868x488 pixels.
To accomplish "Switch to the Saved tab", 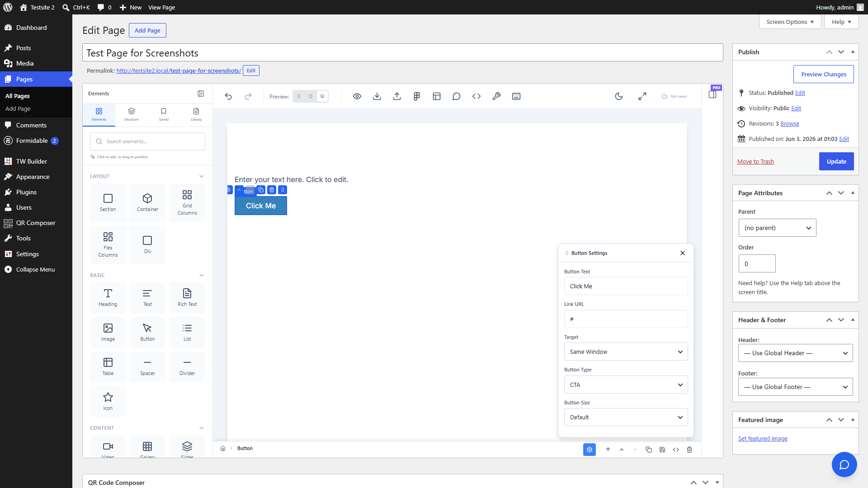I will [164, 115].
